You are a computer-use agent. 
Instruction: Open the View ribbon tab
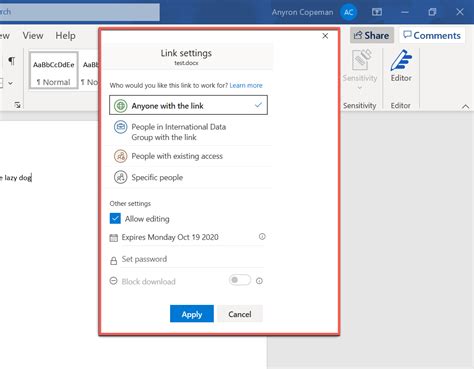pos(33,35)
